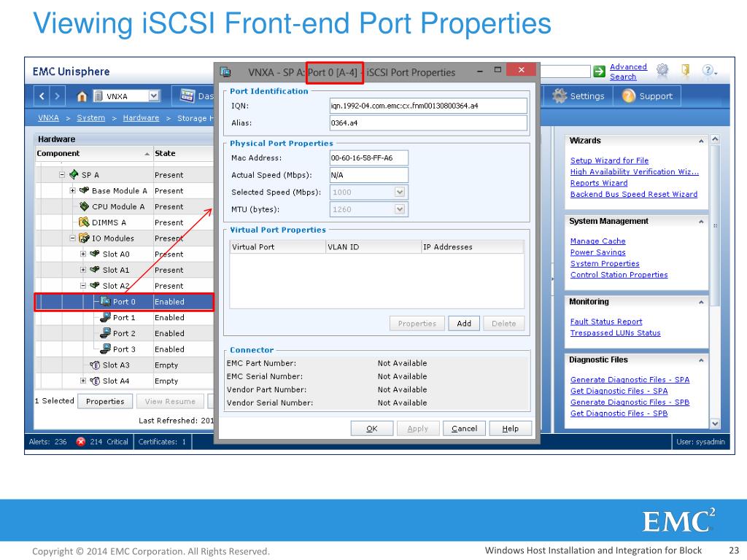Open the MTU (bytes) dropdown
The height and width of the screenshot is (560, 747).
(x=400, y=209)
